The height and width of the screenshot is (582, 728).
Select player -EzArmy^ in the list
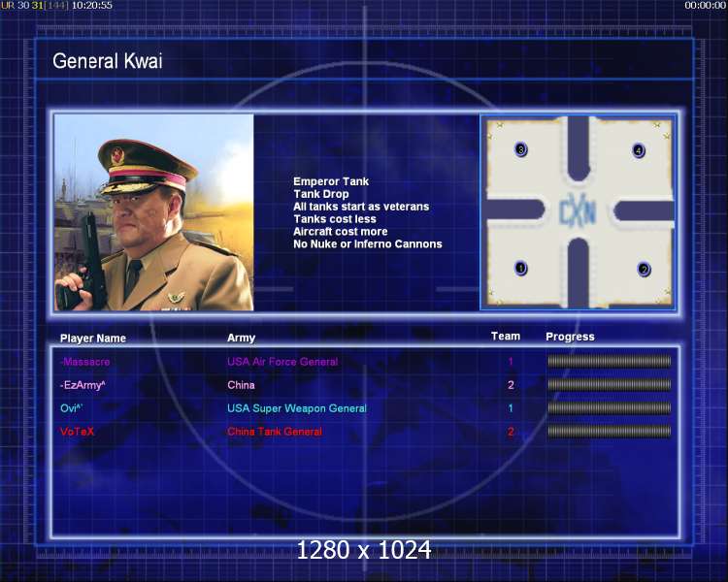pyautogui.click(x=83, y=385)
